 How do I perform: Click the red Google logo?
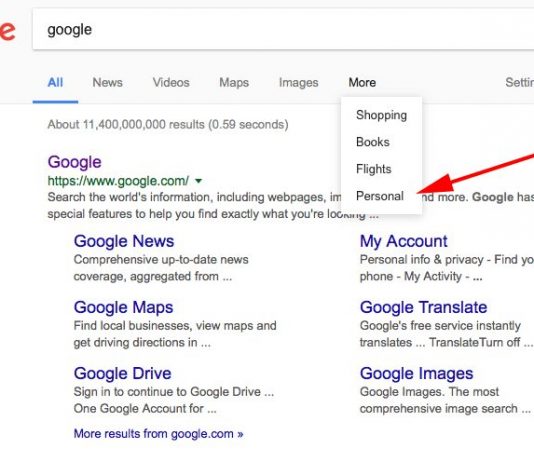pyautogui.click(x=7, y=30)
